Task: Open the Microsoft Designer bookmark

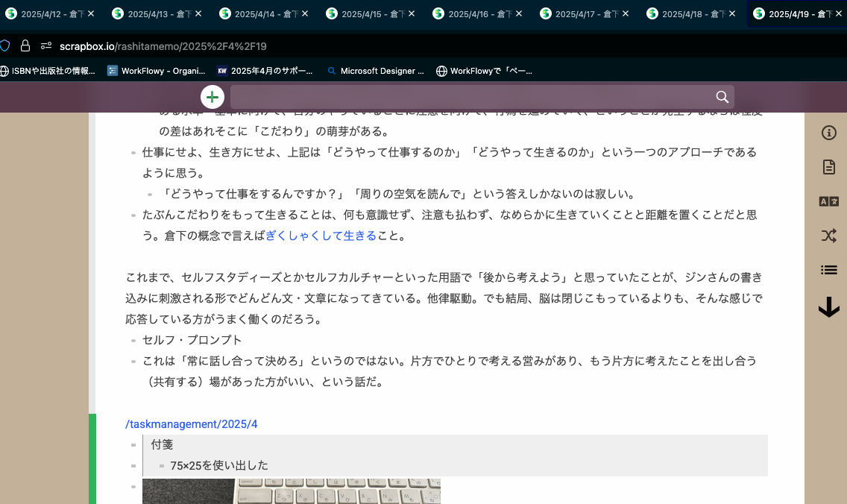Action: tap(377, 71)
